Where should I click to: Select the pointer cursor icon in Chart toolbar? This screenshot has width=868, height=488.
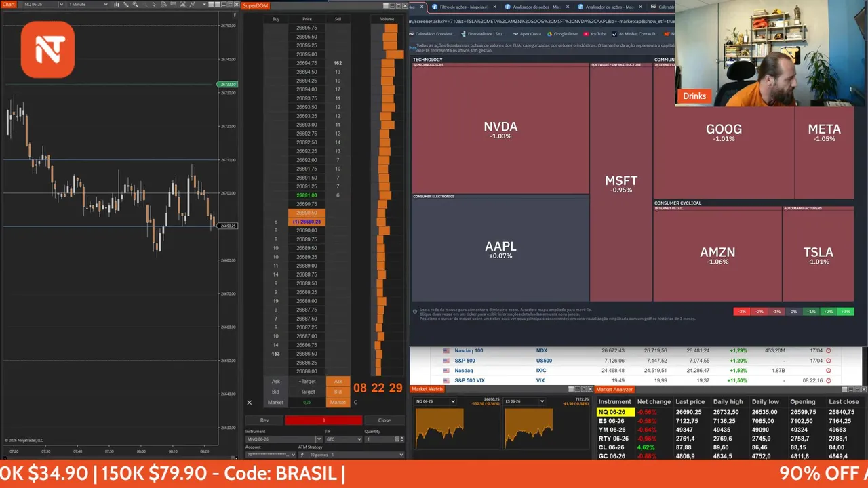[154, 4]
